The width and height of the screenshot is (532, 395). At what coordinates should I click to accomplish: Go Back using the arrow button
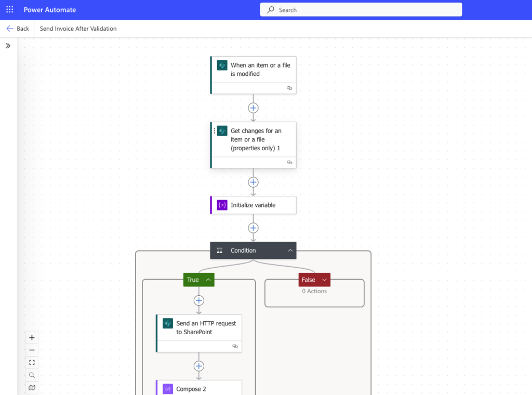coord(18,29)
